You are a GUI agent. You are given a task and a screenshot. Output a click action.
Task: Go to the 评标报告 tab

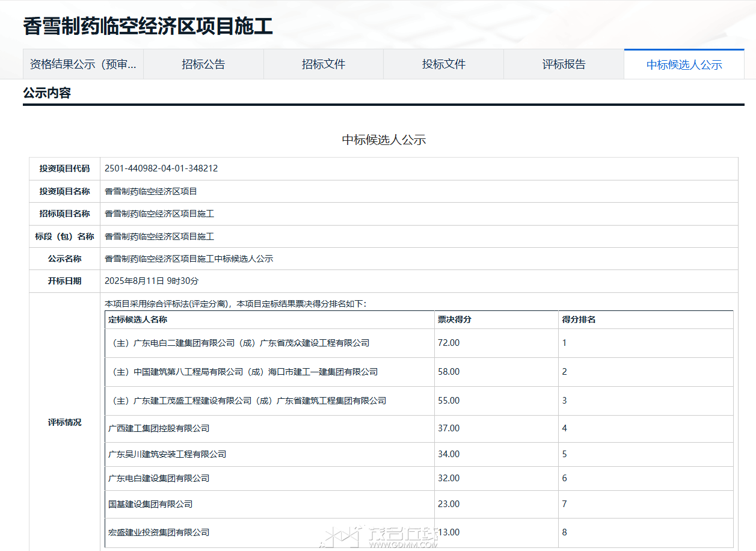tap(564, 64)
